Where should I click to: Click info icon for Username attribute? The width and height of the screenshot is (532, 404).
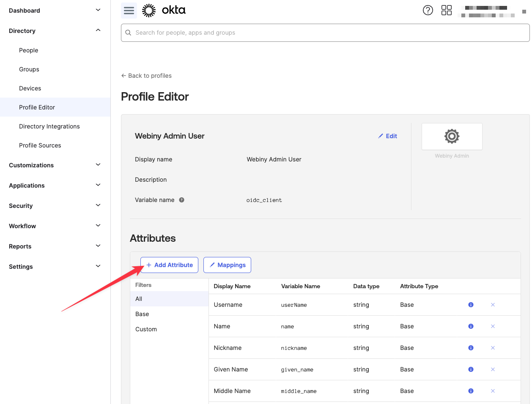(x=471, y=305)
